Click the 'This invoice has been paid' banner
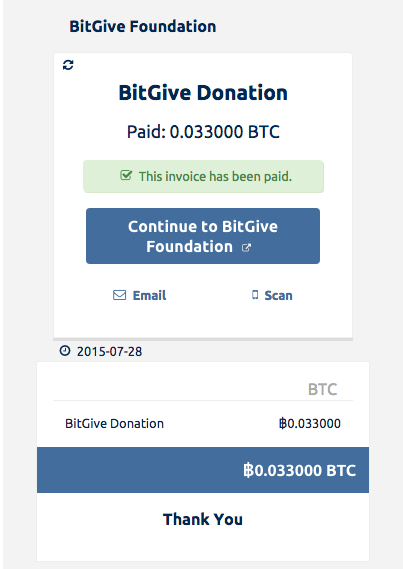The height and width of the screenshot is (569, 403). 203,176
